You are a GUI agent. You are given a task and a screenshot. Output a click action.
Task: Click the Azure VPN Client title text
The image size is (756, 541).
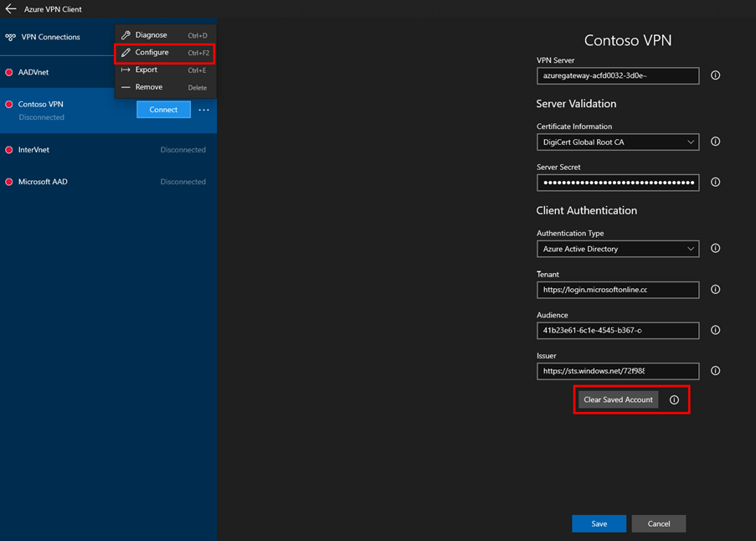(x=53, y=9)
